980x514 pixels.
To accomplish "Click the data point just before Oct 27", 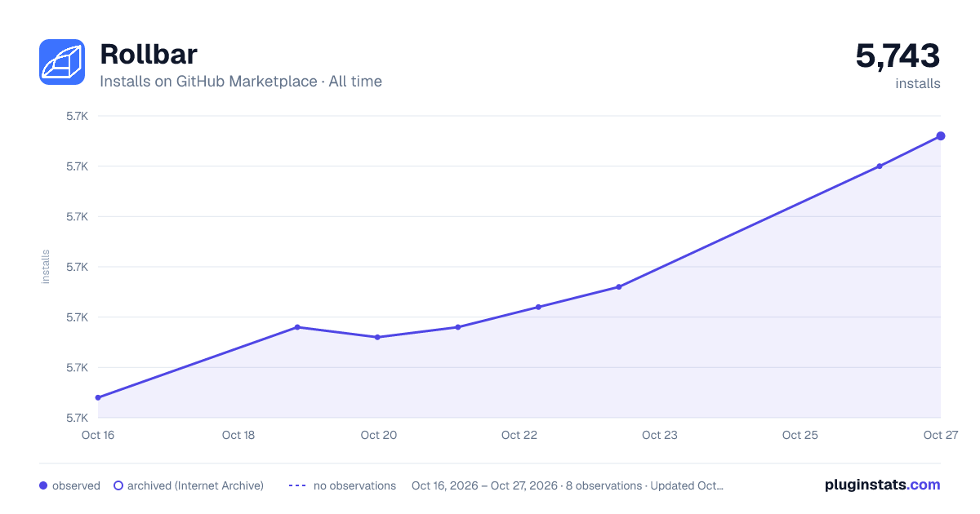I will click(880, 166).
